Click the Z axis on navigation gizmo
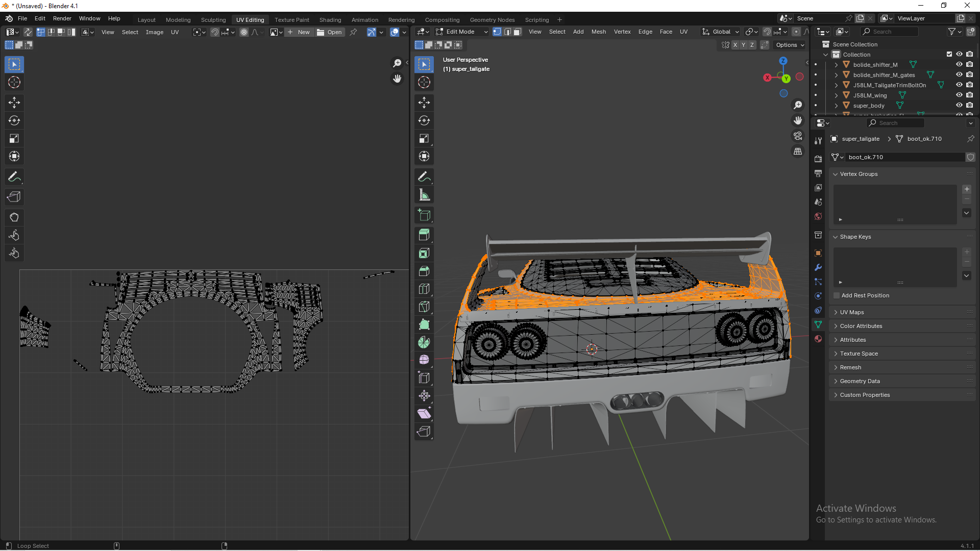The width and height of the screenshot is (980, 551). point(783,61)
